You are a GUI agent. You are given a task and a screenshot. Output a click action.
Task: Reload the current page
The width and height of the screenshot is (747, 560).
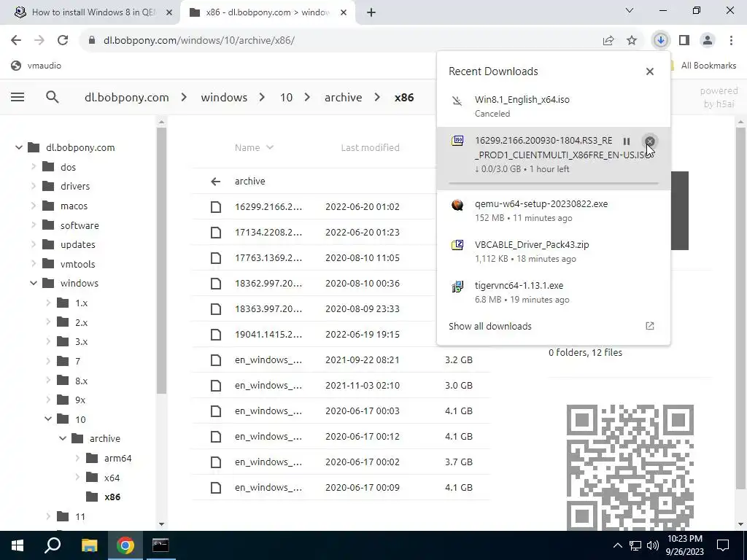(x=63, y=41)
